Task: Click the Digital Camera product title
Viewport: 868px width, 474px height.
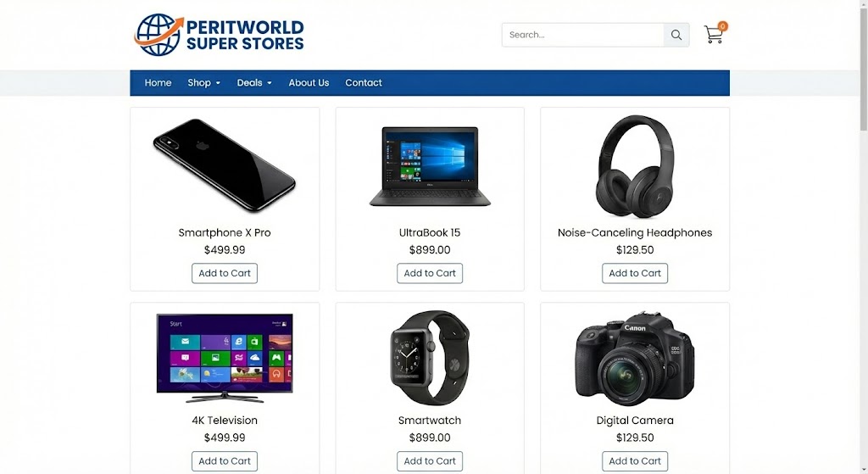Action: pos(634,421)
